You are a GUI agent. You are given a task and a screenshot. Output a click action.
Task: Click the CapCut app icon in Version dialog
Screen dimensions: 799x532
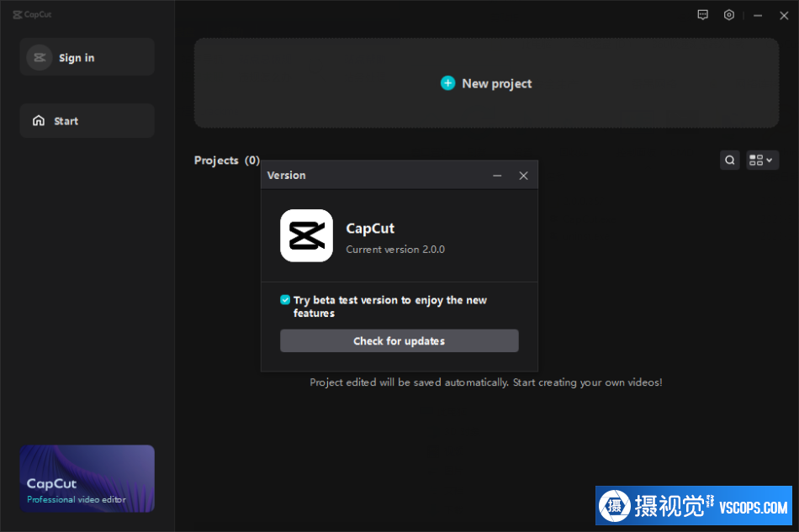(306, 235)
